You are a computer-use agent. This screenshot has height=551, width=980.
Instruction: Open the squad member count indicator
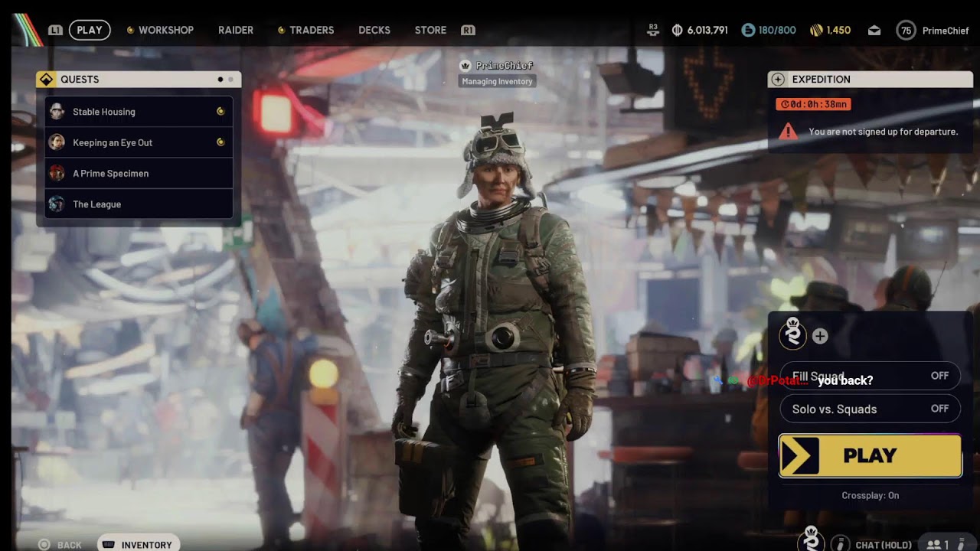coord(939,544)
